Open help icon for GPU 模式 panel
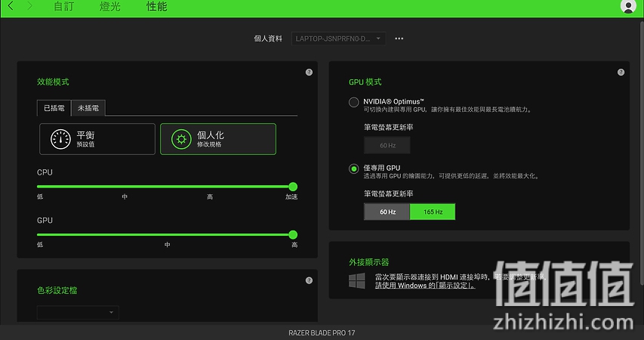Viewport: 644px width, 340px height. (x=621, y=73)
